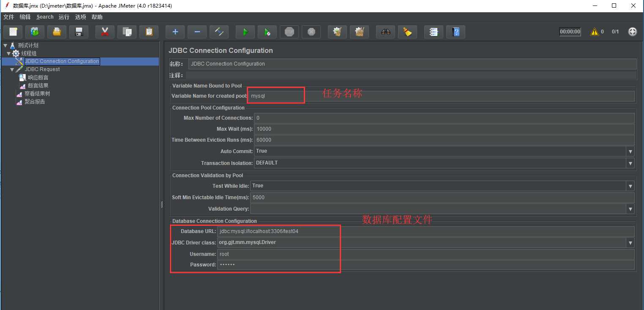
Task: Click the Max Wait (ms) field
Action: coord(444,129)
